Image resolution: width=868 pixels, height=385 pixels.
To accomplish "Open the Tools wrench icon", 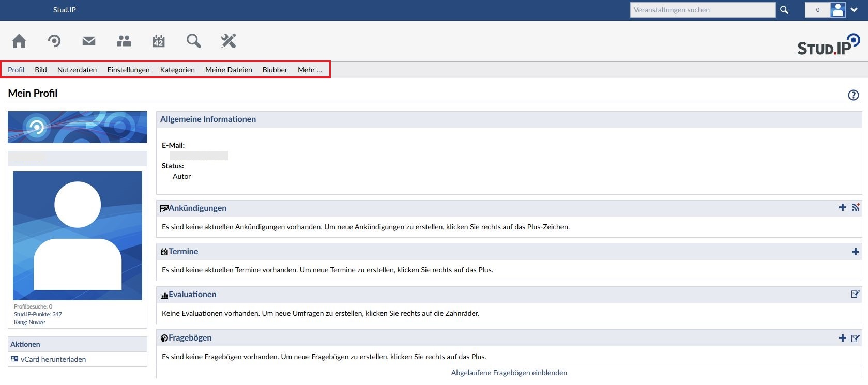I will coord(228,41).
